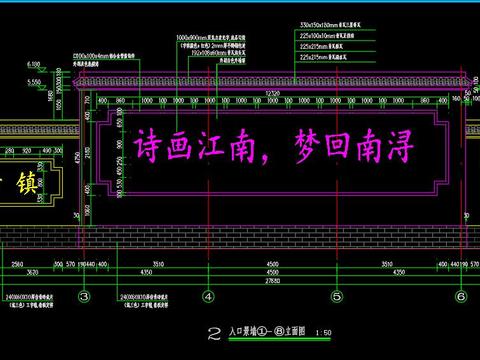Click the large drawing number 2

(x=214, y=333)
